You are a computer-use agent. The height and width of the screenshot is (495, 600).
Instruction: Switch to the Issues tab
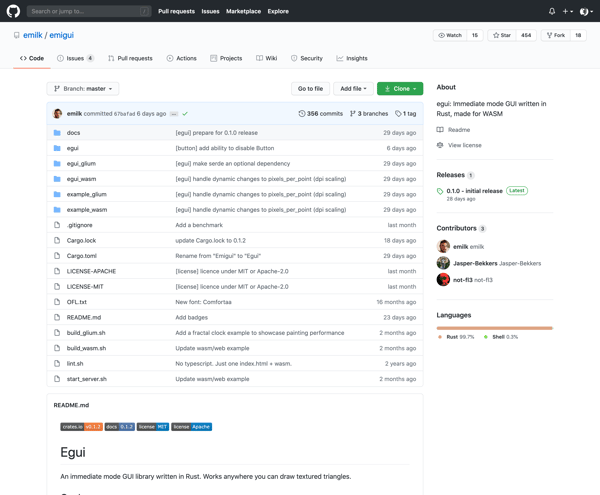tap(75, 58)
